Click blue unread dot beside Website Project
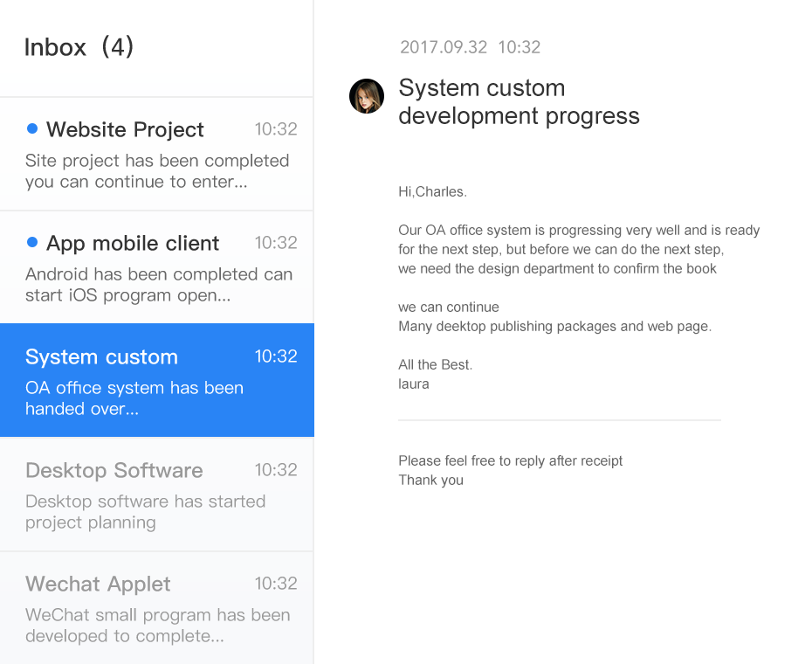 point(32,129)
